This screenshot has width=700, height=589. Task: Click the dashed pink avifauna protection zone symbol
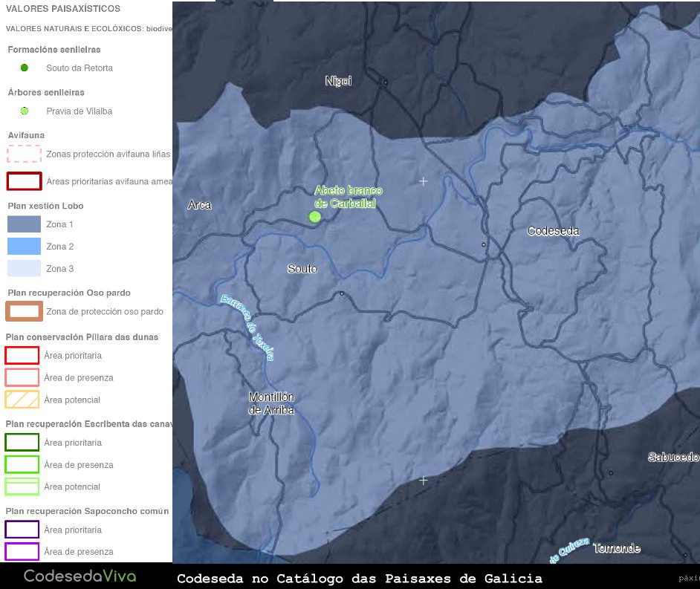[x=24, y=154]
